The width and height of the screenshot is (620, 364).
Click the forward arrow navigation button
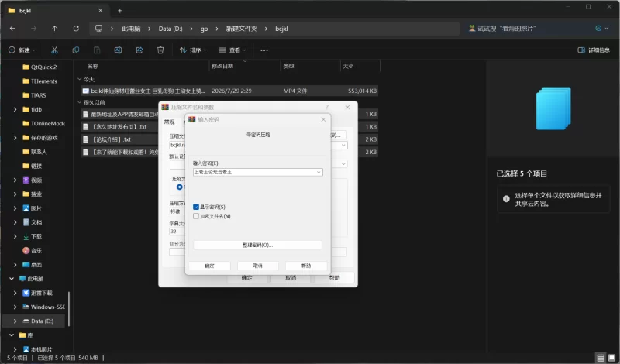click(x=33, y=29)
